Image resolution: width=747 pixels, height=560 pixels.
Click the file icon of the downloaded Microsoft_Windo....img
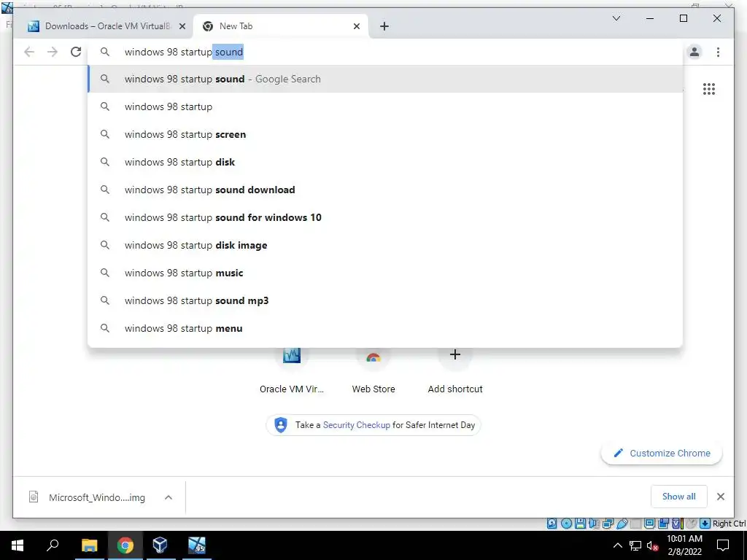(x=34, y=497)
